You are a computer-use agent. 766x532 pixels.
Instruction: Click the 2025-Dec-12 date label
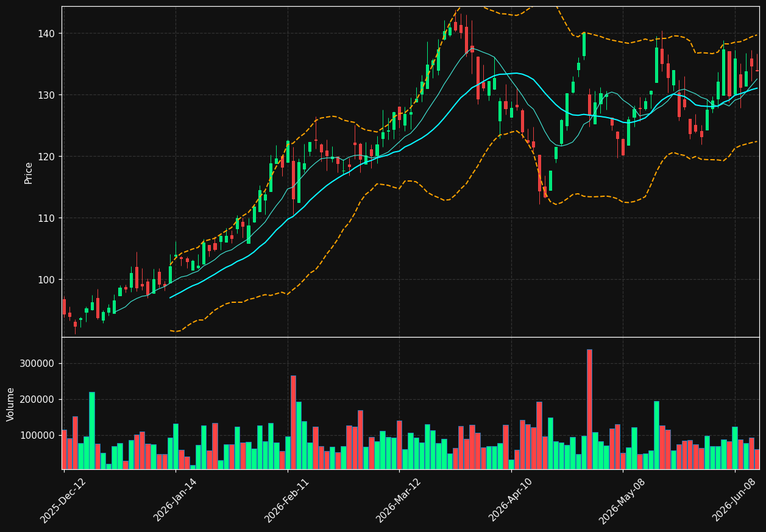tap(63, 500)
